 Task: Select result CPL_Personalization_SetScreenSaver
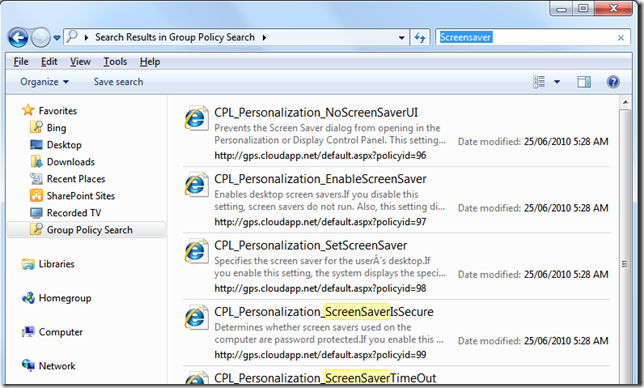coord(310,246)
